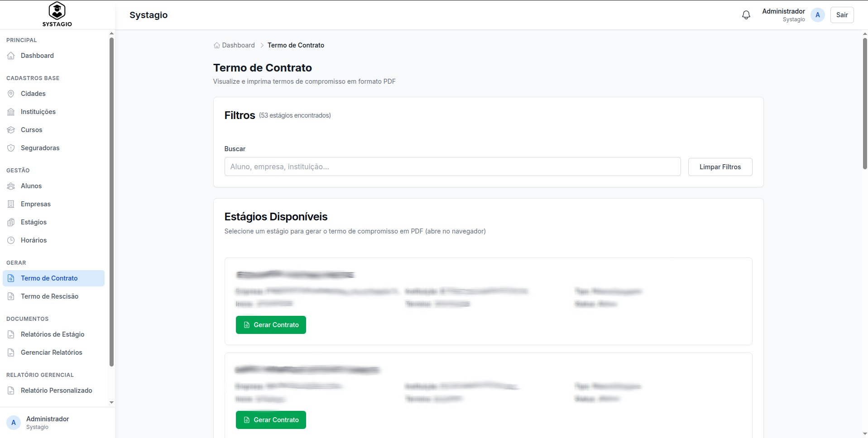
Task: Click the Cidades map pin icon
Action: [11, 94]
